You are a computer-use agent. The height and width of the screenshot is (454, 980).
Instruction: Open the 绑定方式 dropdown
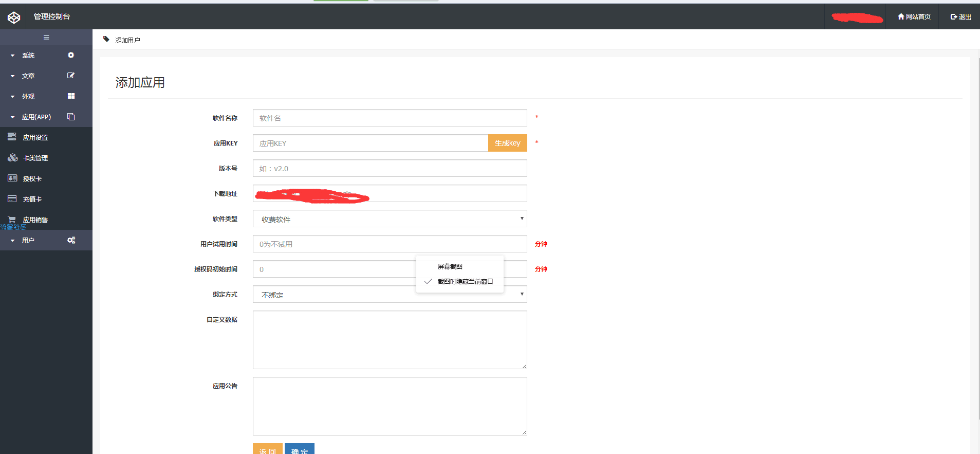click(x=390, y=294)
